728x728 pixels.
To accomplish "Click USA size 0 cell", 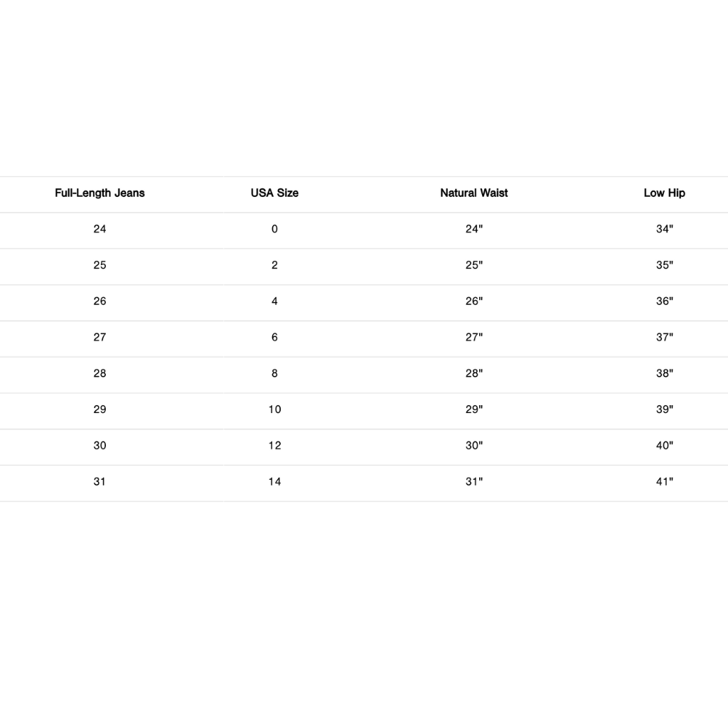I will (x=274, y=229).
